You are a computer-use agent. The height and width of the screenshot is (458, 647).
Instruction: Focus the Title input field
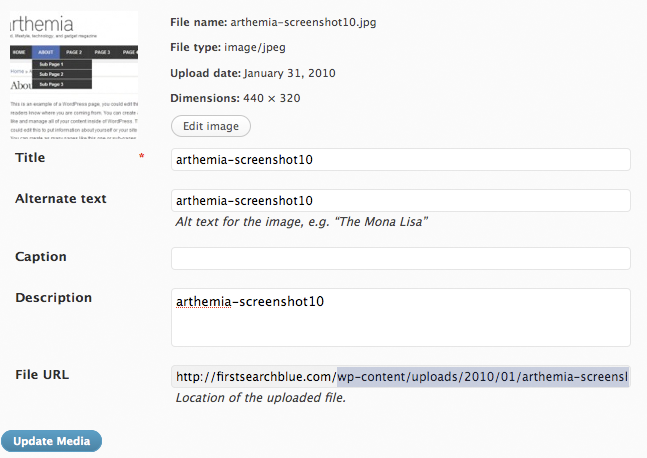pos(400,159)
